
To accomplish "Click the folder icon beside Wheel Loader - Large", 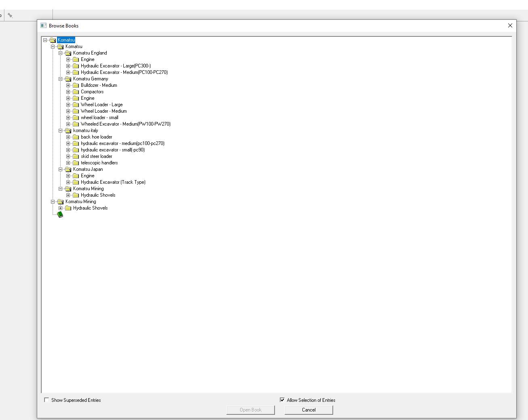I will coord(76,105).
